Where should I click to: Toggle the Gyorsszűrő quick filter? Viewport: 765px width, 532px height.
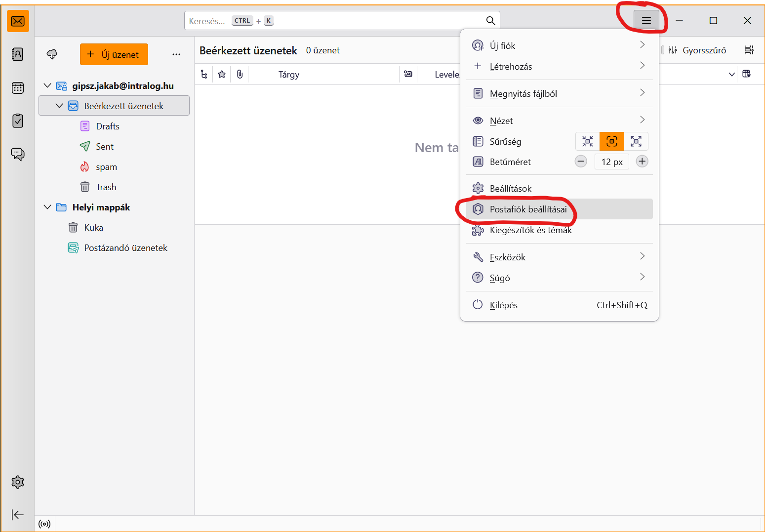[x=697, y=50]
